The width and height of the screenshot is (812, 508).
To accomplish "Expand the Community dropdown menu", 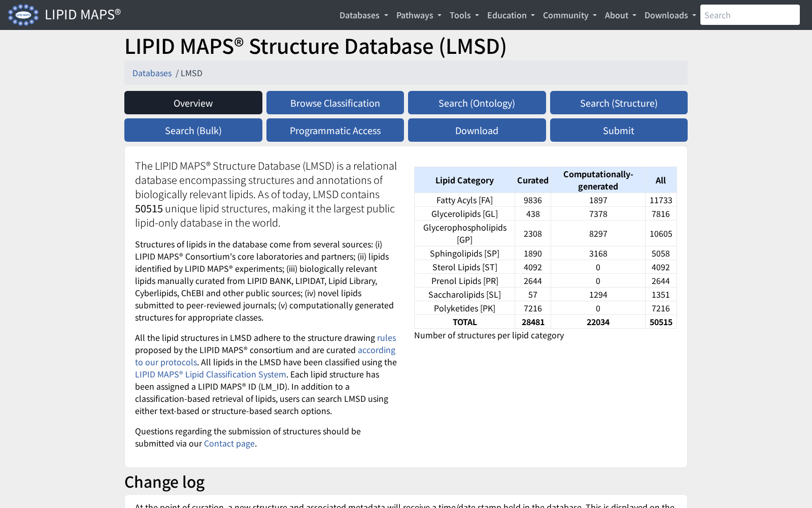I will tap(569, 15).
